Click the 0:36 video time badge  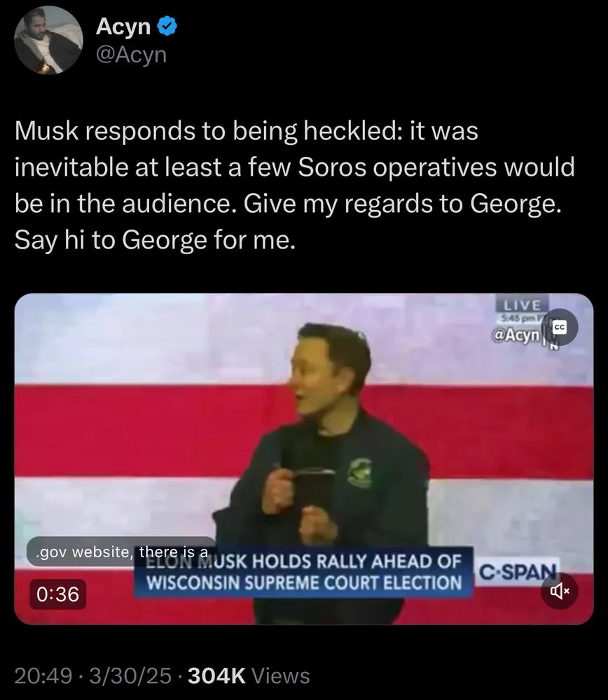[x=58, y=594]
